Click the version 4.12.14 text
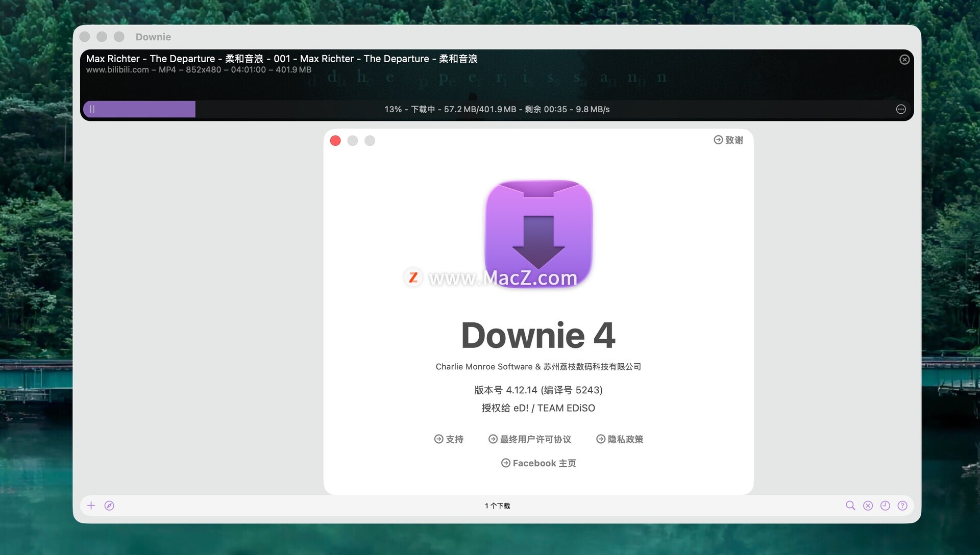 point(538,390)
